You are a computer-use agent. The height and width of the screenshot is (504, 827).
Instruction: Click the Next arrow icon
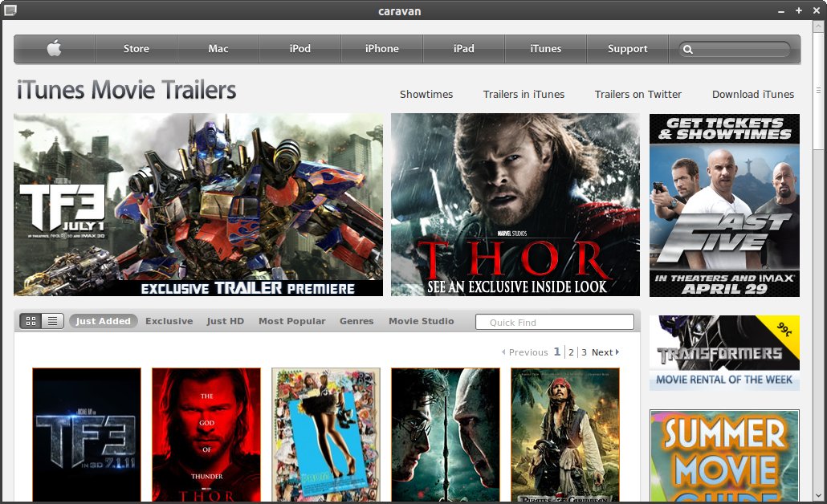(617, 352)
